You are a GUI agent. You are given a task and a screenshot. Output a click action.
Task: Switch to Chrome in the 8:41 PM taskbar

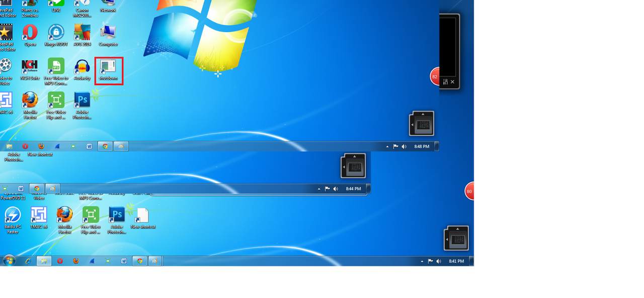[140, 261]
